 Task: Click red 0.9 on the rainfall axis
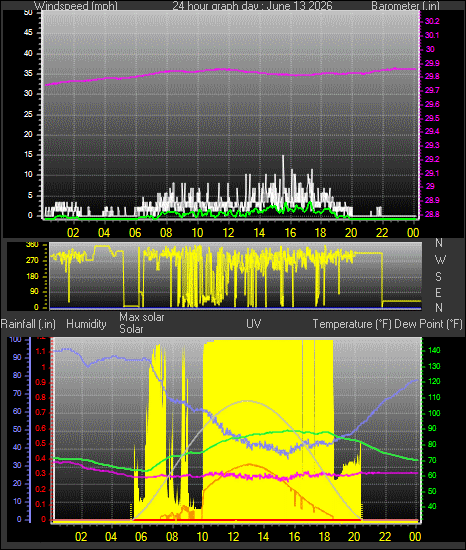[x=41, y=382]
